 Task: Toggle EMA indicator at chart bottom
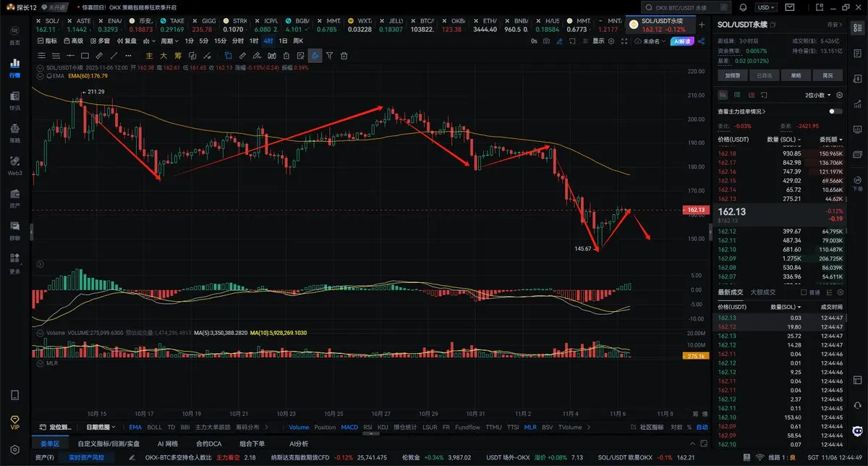click(x=135, y=427)
